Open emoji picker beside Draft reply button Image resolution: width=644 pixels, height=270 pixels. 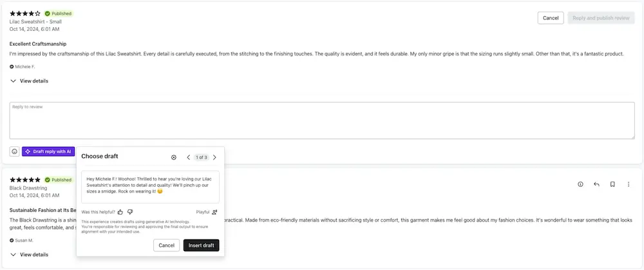click(14, 151)
